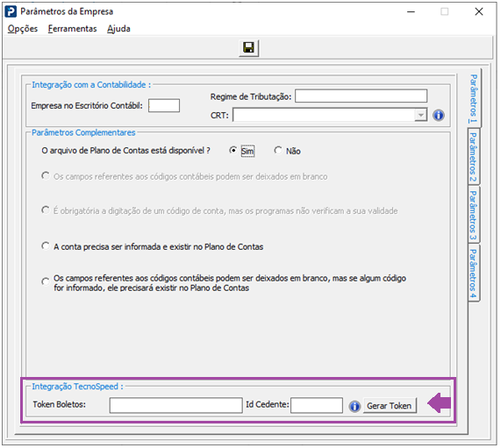This screenshot has width=501, height=448.
Task: Click the floppy disk save icon
Action: 248,48
